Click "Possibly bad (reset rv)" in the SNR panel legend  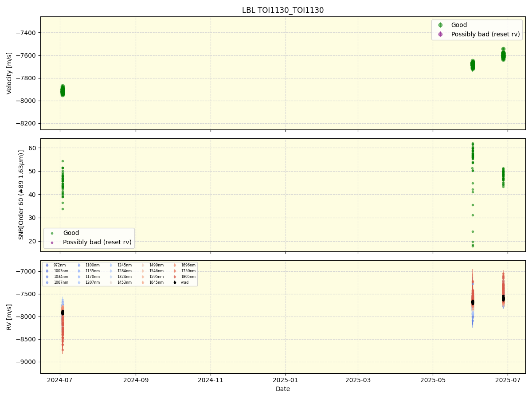(98, 242)
